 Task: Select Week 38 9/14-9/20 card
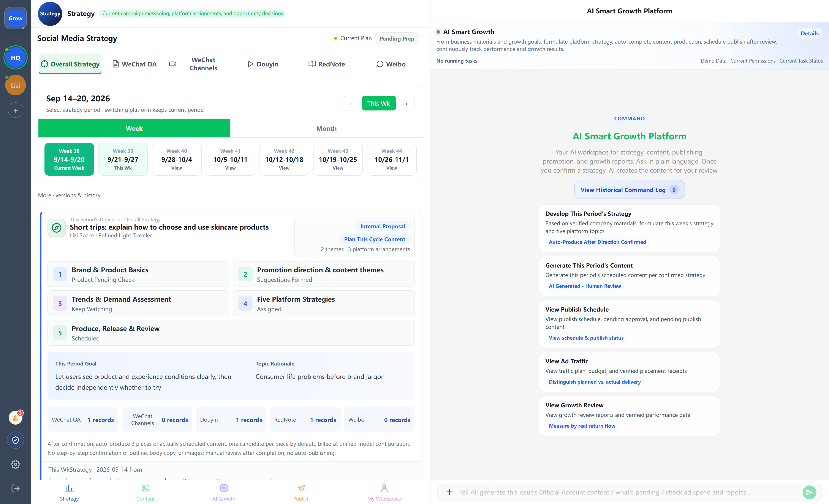coord(69,159)
